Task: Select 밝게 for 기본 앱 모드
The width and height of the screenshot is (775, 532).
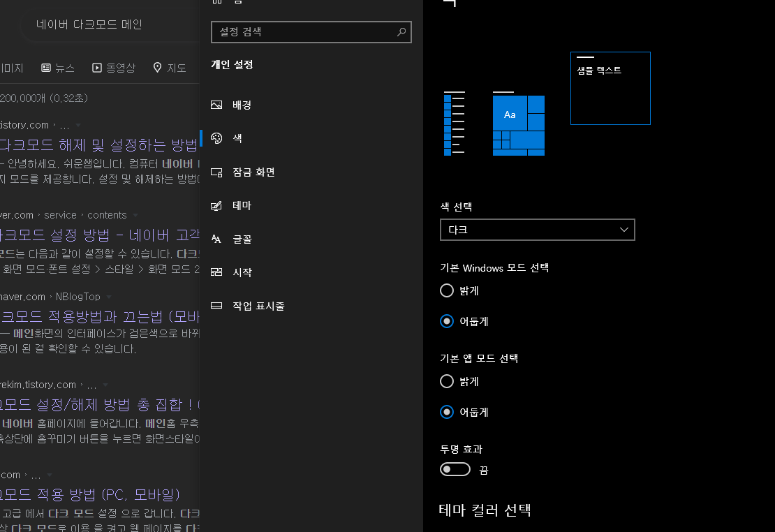Action: tap(447, 381)
